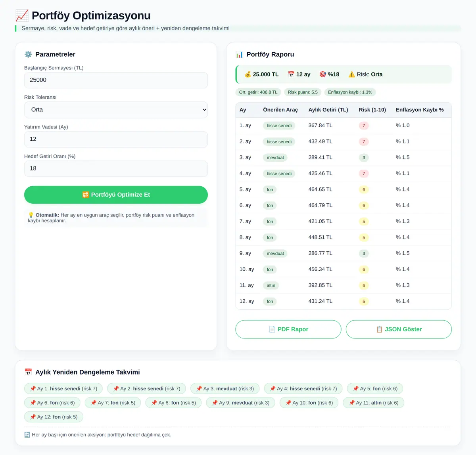
Task: Click the Risk puanı: 5.5 badge
Action: pyautogui.click(x=303, y=92)
